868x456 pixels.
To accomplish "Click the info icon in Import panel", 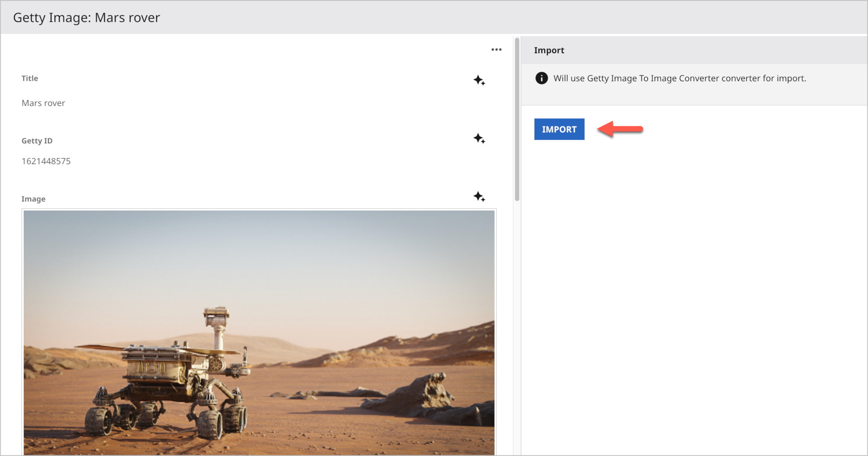I will click(x=541, y=78).
